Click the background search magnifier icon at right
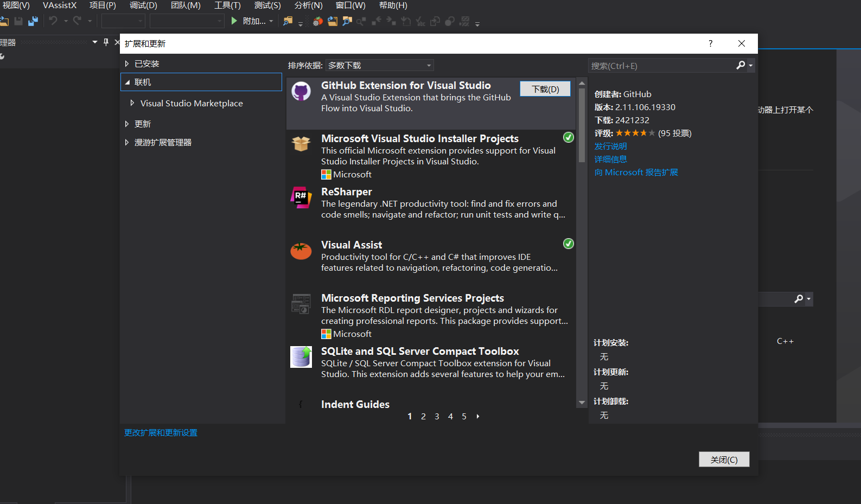 pyautogui.click(x=799, y=299)
